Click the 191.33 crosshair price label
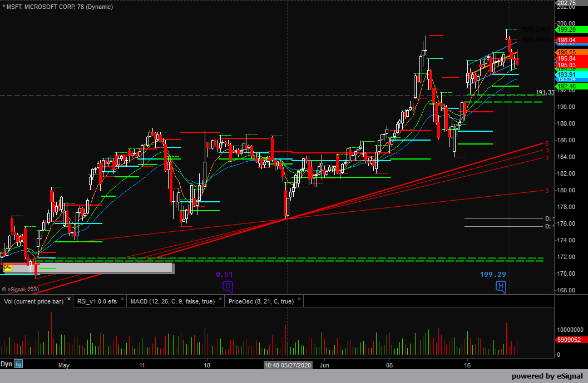The width and height of the screenshot is (588, 383). click(545, 92)
